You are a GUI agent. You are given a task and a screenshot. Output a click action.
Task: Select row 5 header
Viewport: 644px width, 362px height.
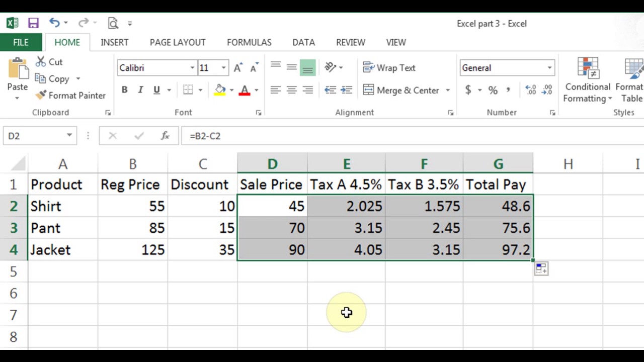(14, 271)
